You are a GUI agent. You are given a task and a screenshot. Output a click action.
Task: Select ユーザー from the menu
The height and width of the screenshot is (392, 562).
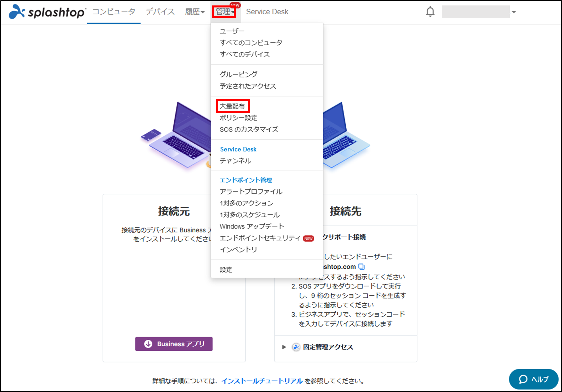232,31
